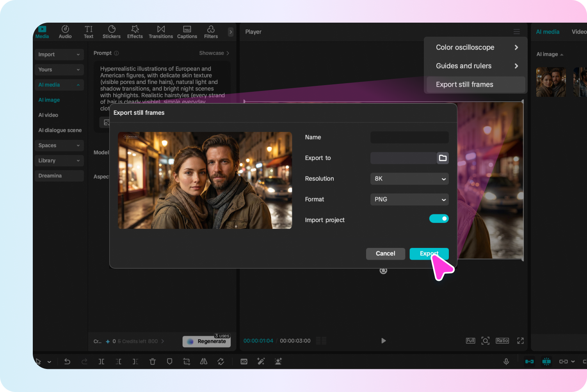Open the Resolution dropdown set to 8K

coord(409,178)
